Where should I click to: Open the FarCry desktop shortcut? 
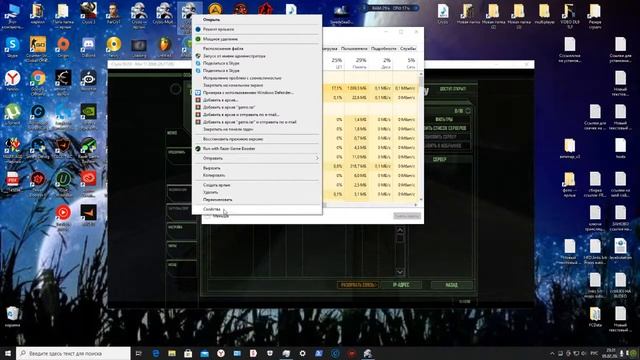pos(113,12)
